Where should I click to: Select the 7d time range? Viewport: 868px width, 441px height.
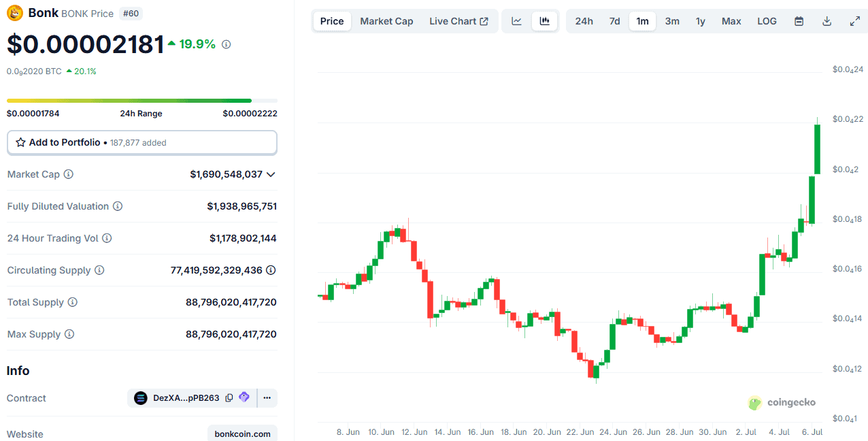(x=614, y=21)
